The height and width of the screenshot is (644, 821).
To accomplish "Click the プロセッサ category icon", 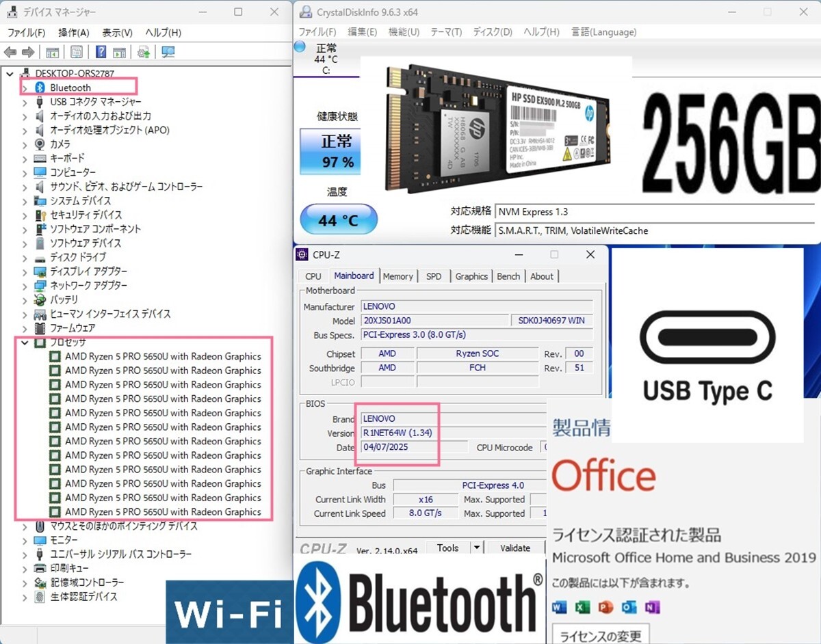I will point(40,342).
